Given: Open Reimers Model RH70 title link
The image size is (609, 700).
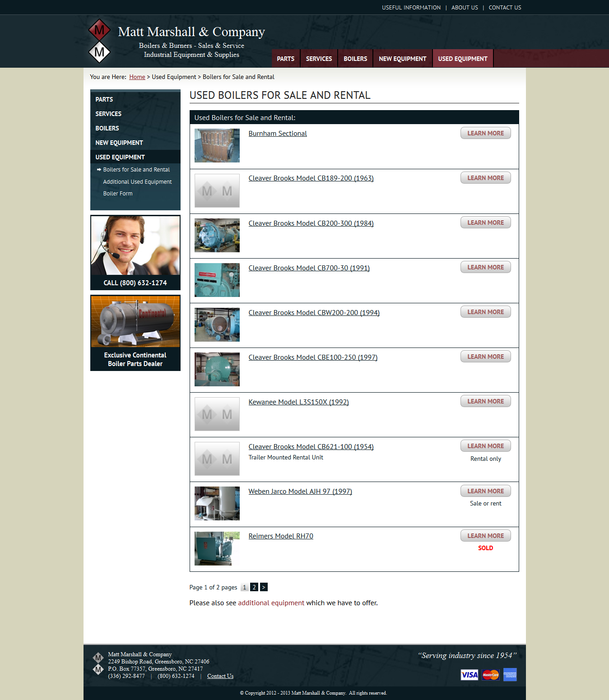Looking at the screenshot, I should [x=281, y=536].
